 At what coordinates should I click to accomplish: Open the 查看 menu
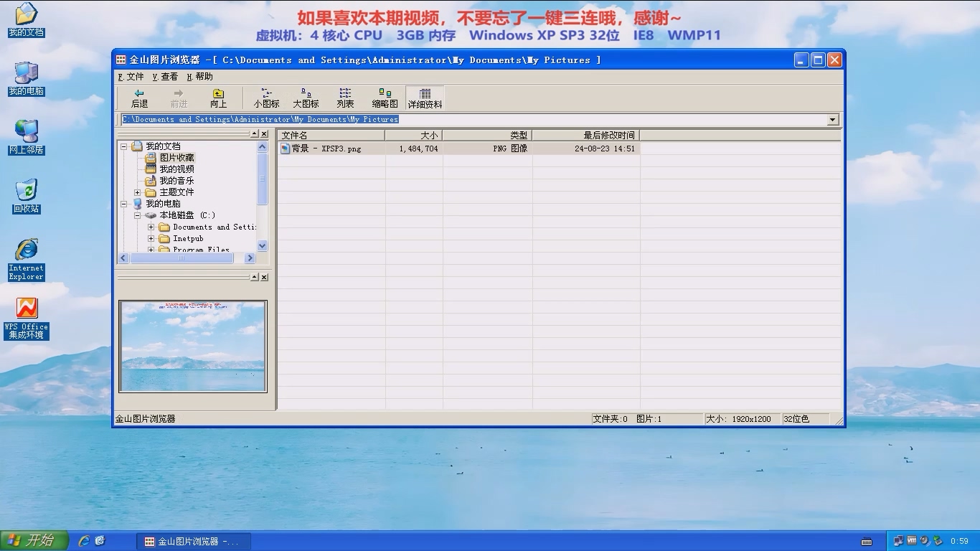coord(165,77)
